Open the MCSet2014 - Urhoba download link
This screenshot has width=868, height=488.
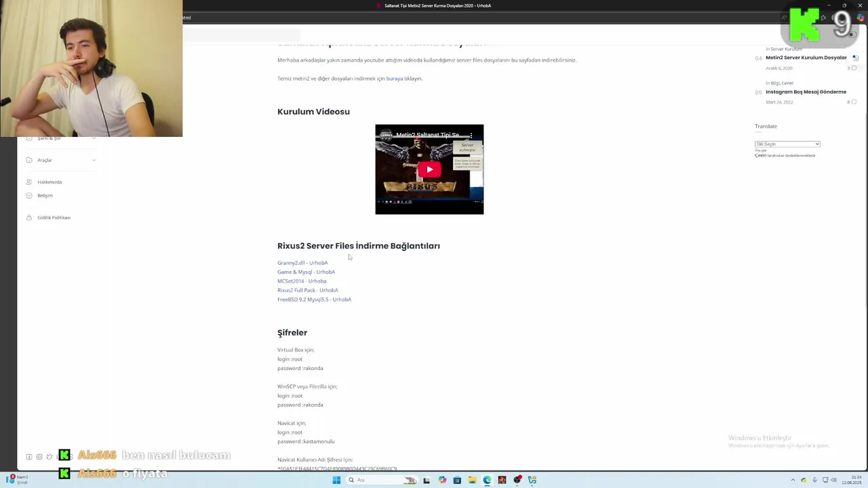(x=302, y=281)
